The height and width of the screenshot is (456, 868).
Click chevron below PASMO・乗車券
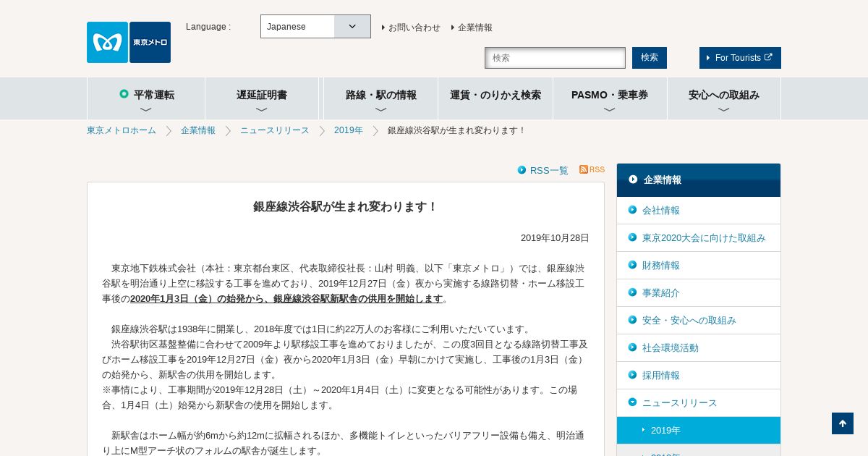click(610, 110)
